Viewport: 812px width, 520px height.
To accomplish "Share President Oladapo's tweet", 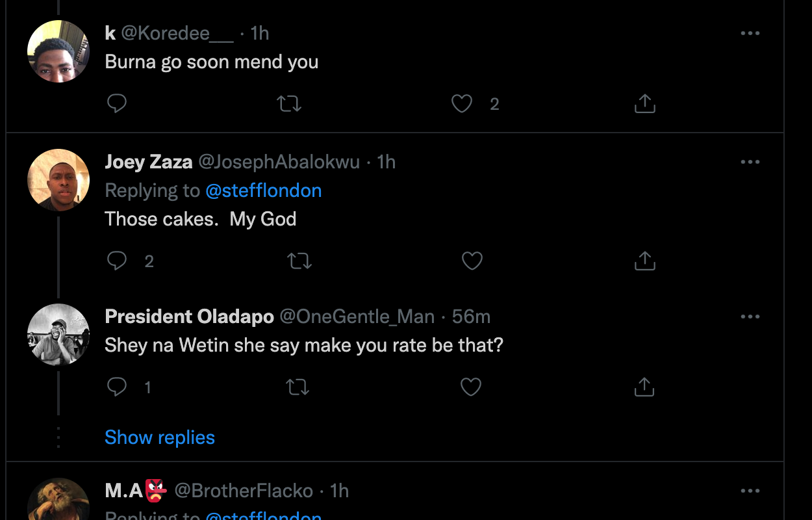I will [644, 387].
